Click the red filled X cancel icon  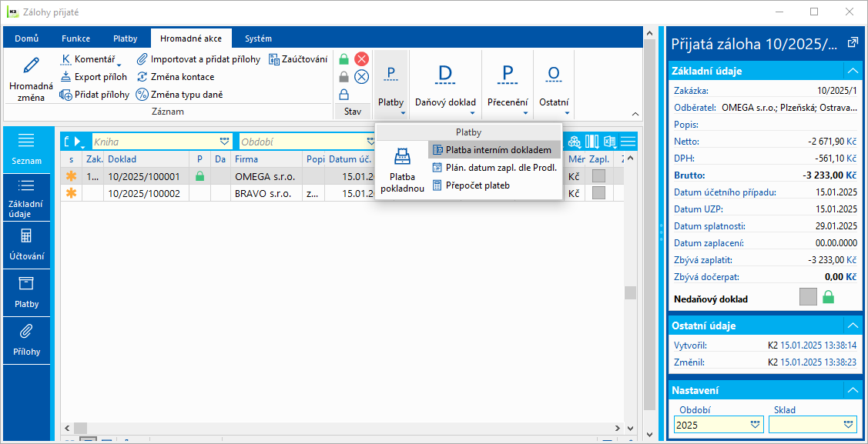pyautogui.click(x=361, y=59)
